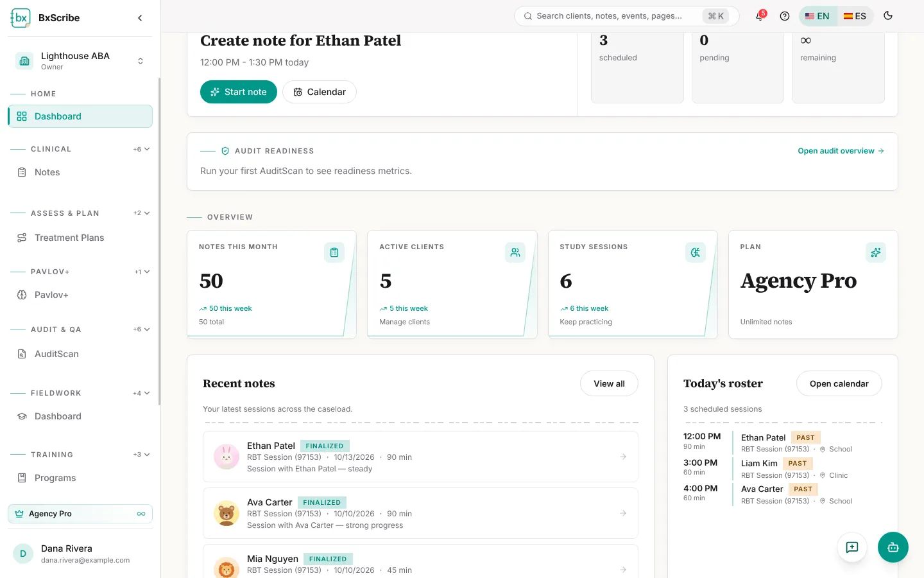Viewport: 924px width, 578px height.
Task: Expand the Training section +3
Action: [x=142, y=455]
